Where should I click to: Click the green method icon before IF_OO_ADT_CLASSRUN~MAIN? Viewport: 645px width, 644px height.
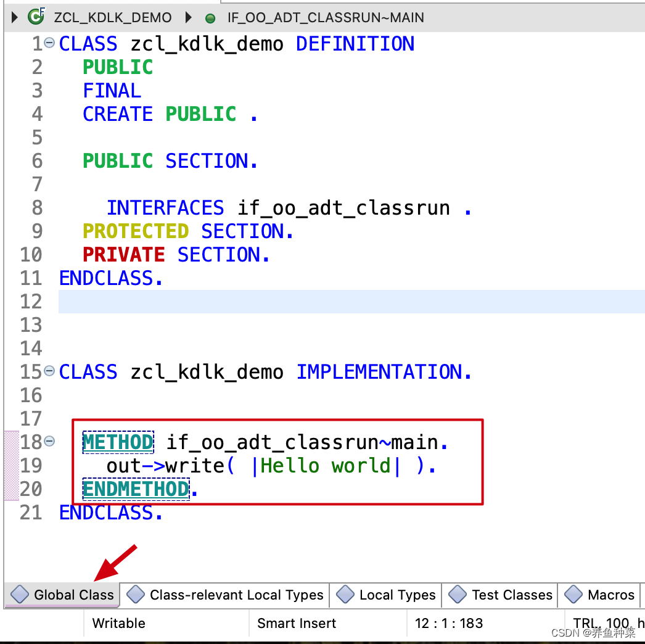210,18
